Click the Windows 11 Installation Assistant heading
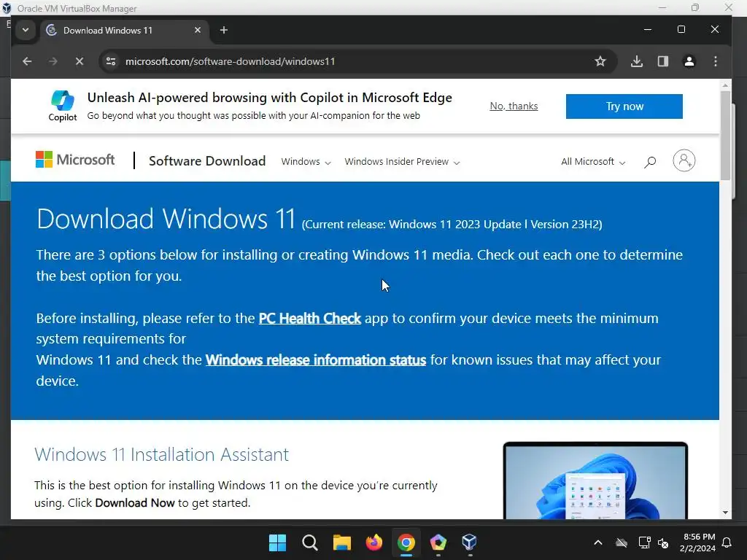The width and height of the screenshot is (747, 560). tap(161, 455)
